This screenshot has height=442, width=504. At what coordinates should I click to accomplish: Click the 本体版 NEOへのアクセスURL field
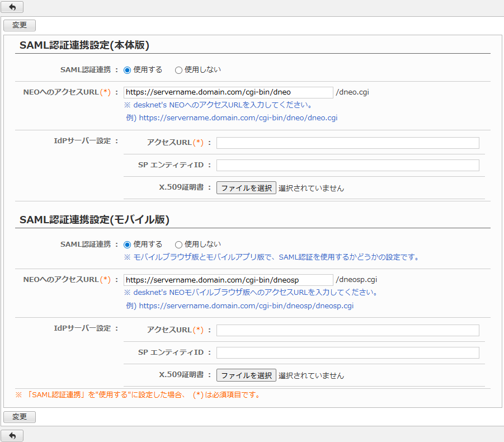(x=228, y=92)
